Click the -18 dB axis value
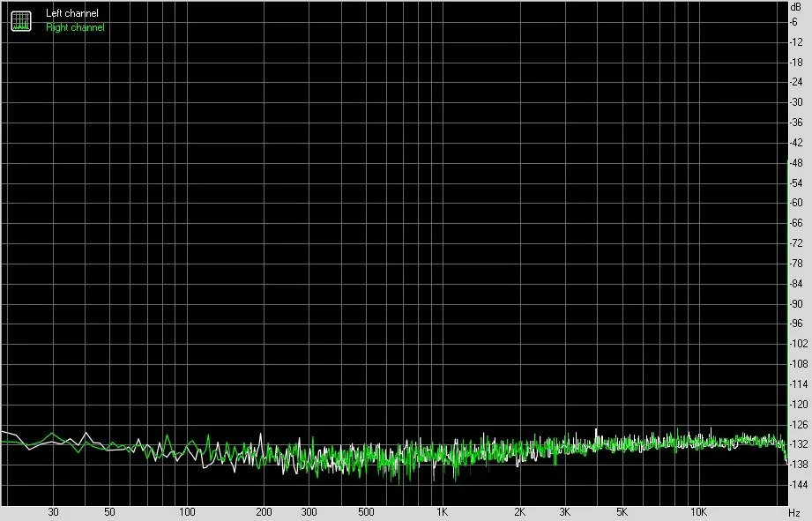The image size is (812, 521). 796,62
